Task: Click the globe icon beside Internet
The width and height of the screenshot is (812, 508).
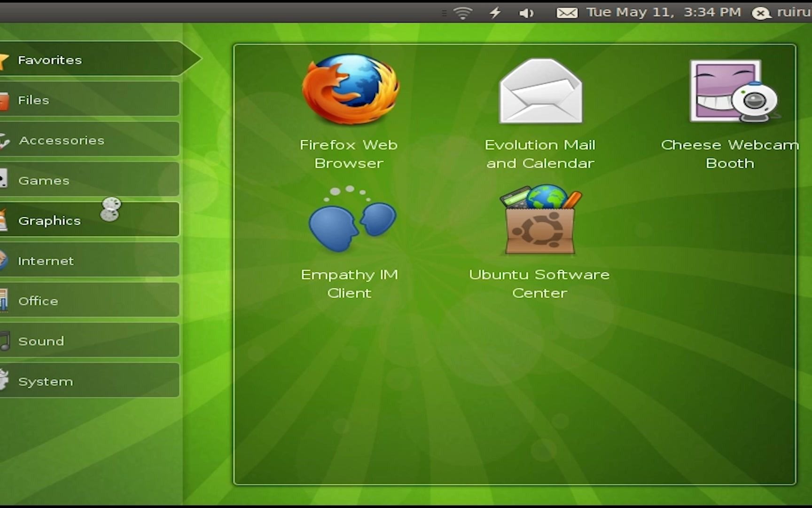Action: [4, 260]
